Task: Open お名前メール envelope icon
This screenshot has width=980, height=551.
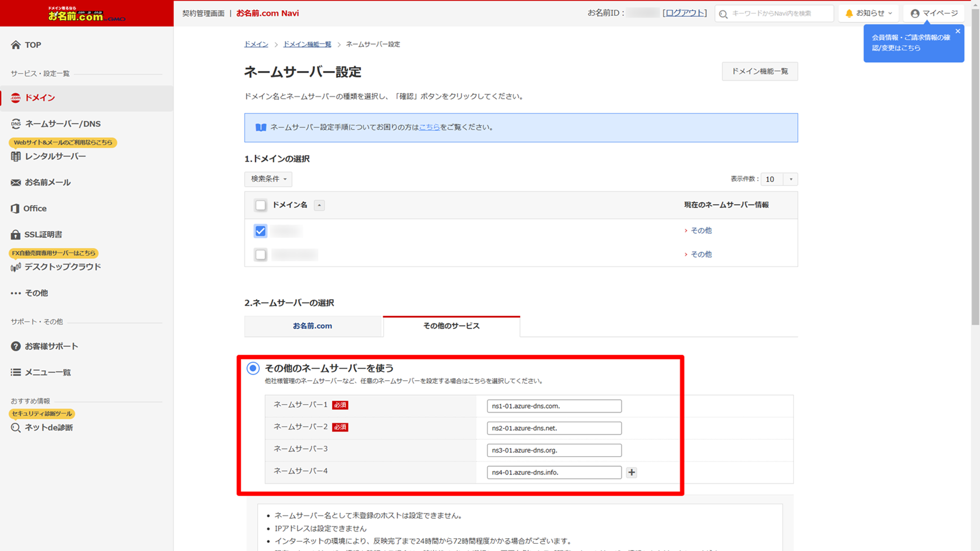Action: 16,183
